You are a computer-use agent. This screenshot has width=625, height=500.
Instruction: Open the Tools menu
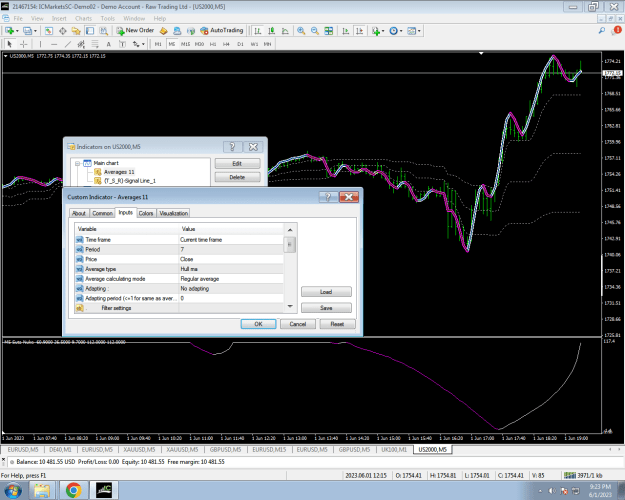click(x=108, y=18)
